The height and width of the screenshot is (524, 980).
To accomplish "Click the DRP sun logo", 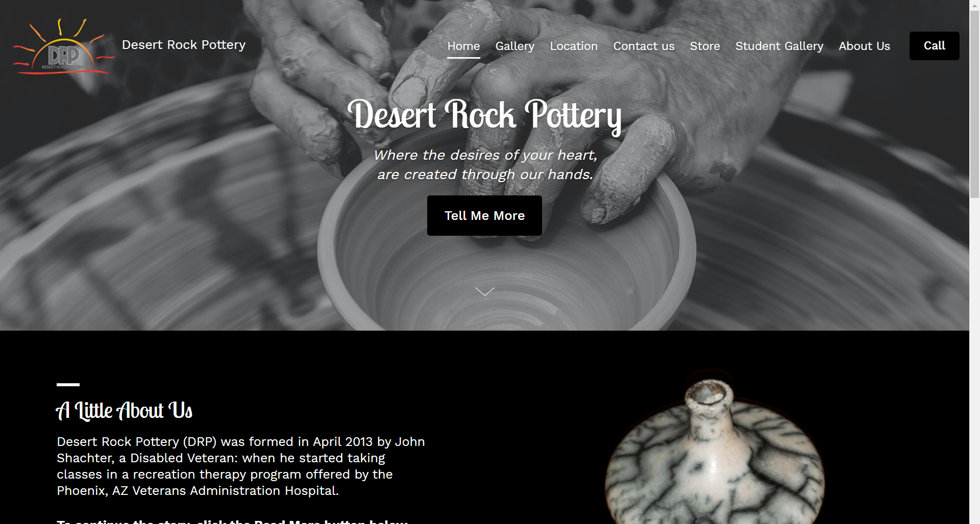I will pos(63,46).
